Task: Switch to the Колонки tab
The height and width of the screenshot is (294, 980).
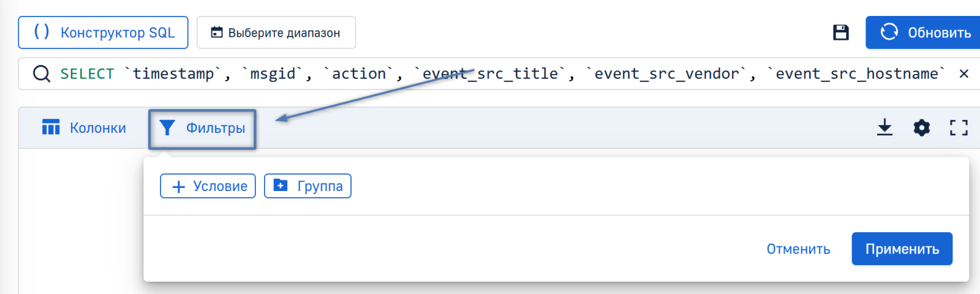Action: click(97, 128)
